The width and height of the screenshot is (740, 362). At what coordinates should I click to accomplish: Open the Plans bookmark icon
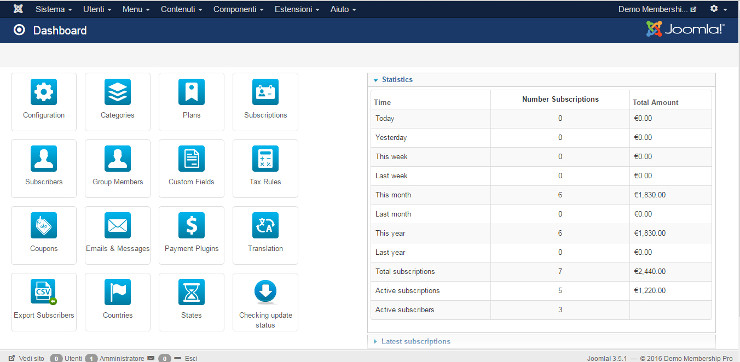click(191, 92)
